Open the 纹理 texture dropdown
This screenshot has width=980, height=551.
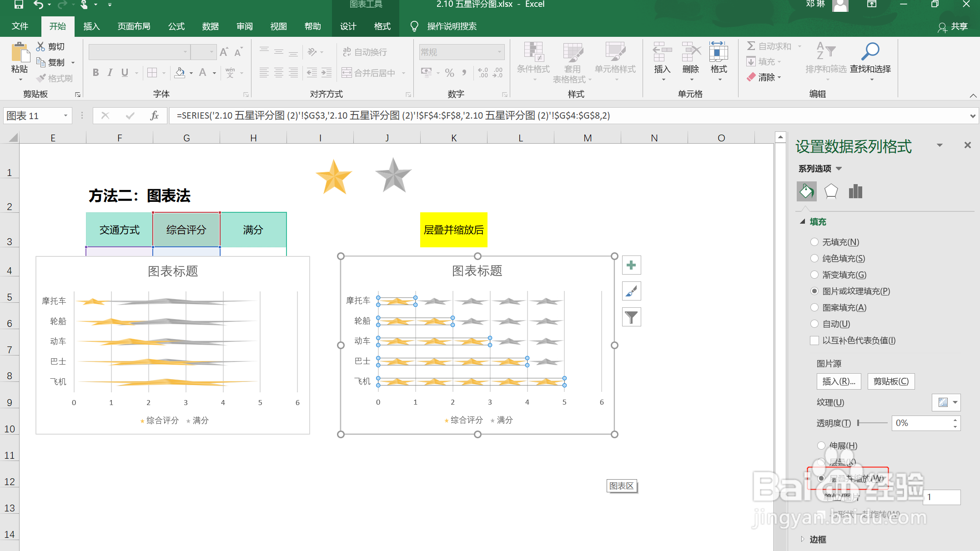954,402
